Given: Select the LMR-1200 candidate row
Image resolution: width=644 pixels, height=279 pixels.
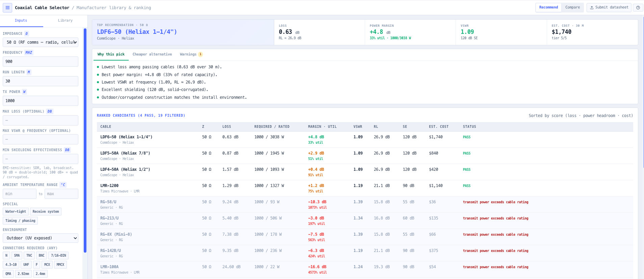Looking at the screenshot, I should point(365,188).
